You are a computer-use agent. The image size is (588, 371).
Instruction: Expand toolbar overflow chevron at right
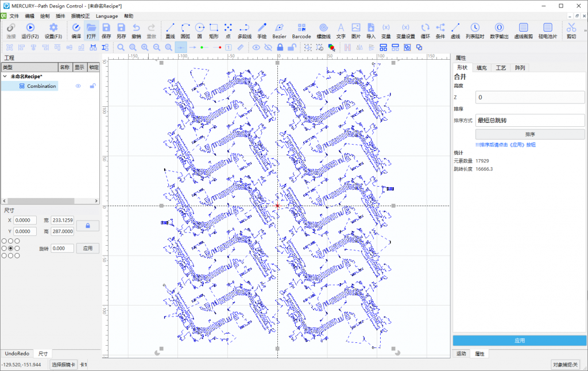coord(585,31)
